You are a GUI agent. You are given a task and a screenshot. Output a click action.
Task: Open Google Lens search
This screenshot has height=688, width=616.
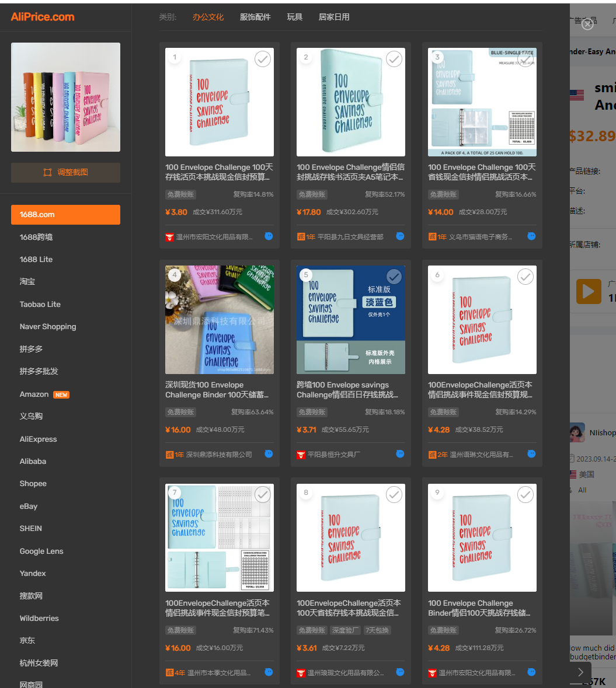coord(41,551)
